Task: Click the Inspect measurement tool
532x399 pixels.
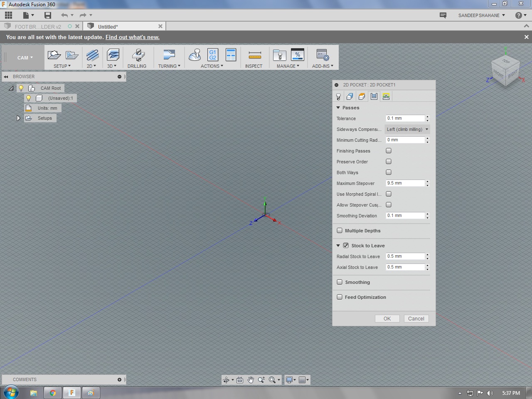Action: pos(254,57)
